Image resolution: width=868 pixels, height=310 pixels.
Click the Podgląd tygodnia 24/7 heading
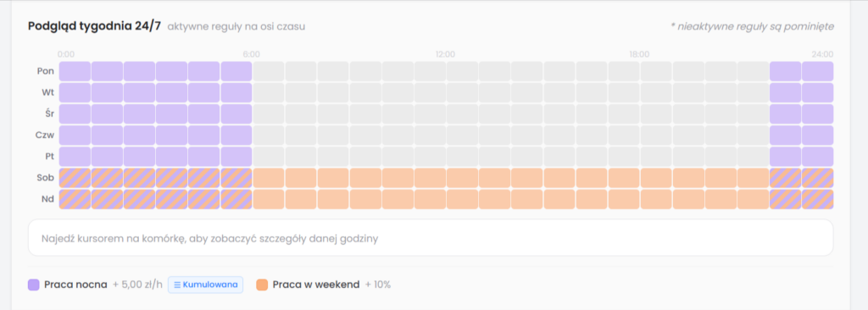coord(94,26)
